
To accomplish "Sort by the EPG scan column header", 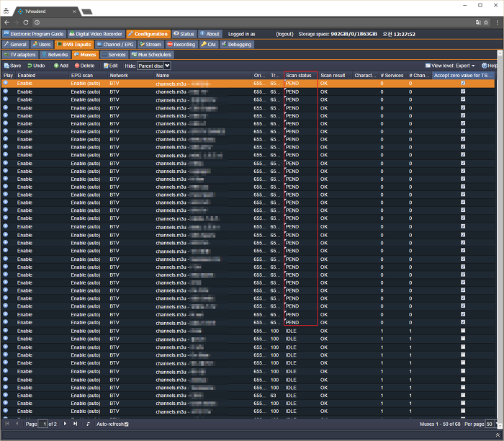I will 89,75.
